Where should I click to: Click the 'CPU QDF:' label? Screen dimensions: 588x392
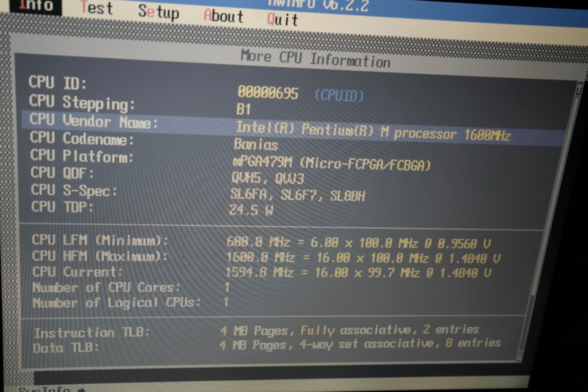62,173
